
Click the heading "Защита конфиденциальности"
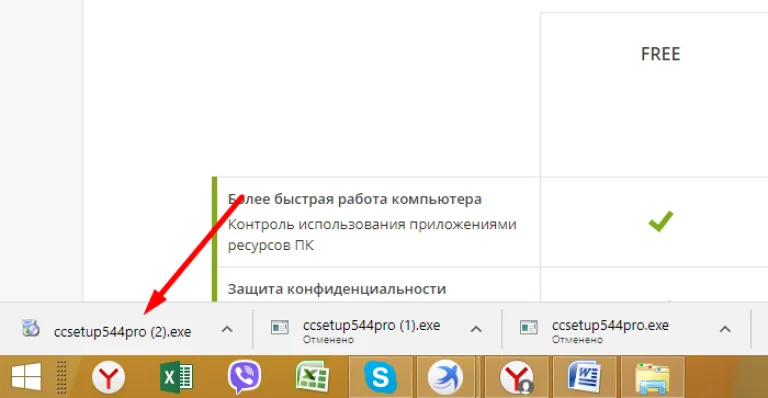pyautogui.click(x=337, y=289)
